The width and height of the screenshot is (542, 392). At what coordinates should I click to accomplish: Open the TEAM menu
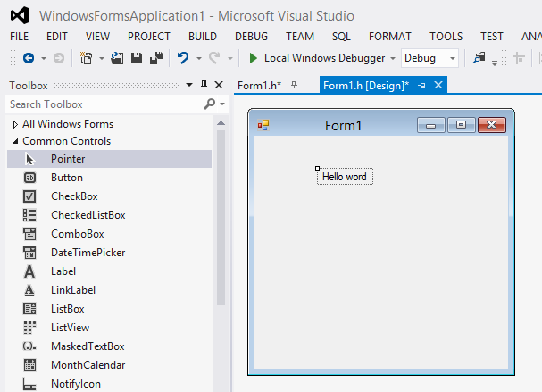tap(300, 37)
